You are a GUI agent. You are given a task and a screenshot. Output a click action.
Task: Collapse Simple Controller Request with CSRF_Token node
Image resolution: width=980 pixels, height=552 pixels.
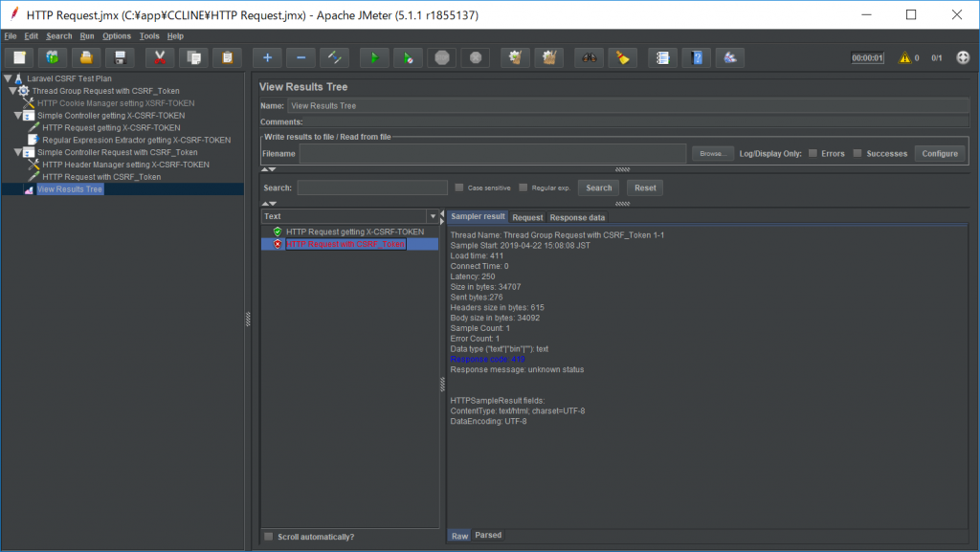pyautogui.click(x=18, y=152)
